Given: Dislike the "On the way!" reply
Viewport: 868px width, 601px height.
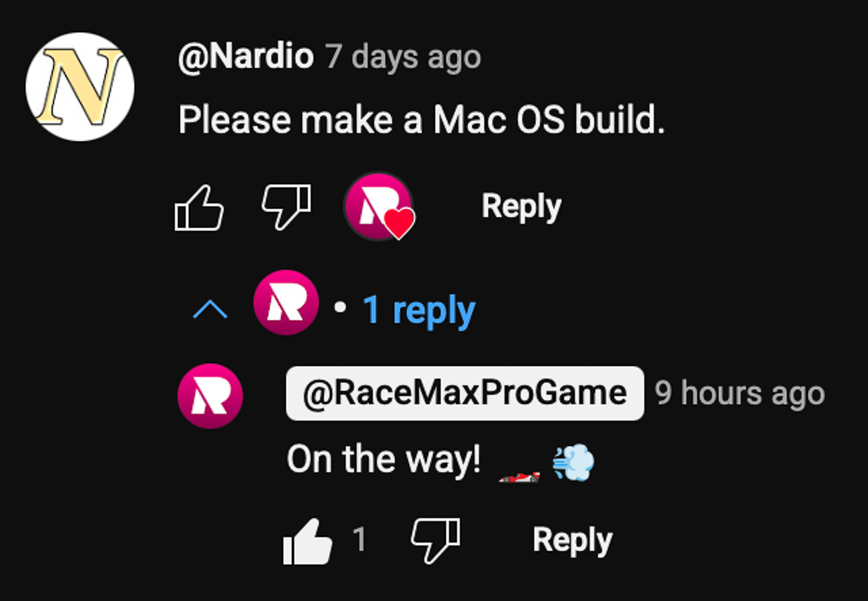Looking at the screenshot, I should [435, 541].
